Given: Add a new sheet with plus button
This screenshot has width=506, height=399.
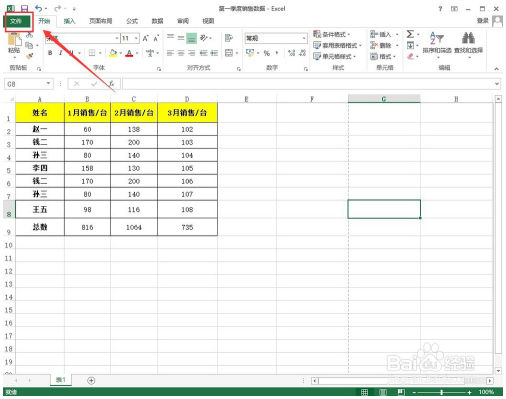Looking at the screenshot, I should pos(91,380).
